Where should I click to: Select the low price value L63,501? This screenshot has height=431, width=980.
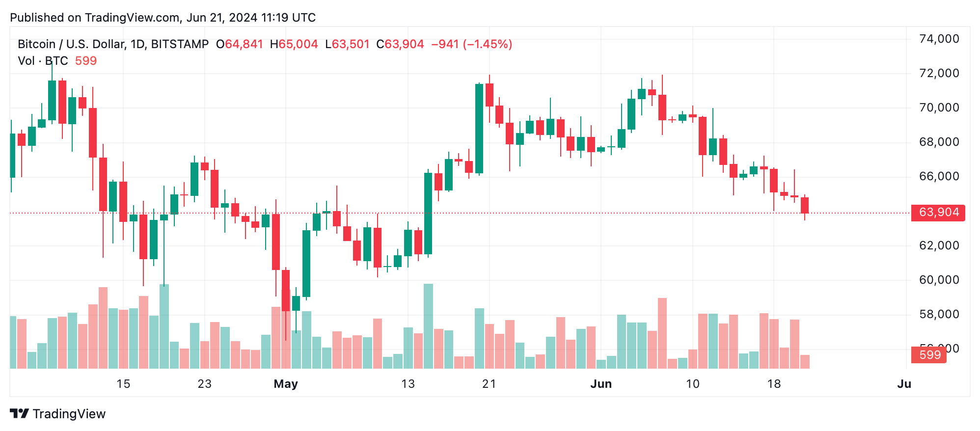click(x=347, y=44)
